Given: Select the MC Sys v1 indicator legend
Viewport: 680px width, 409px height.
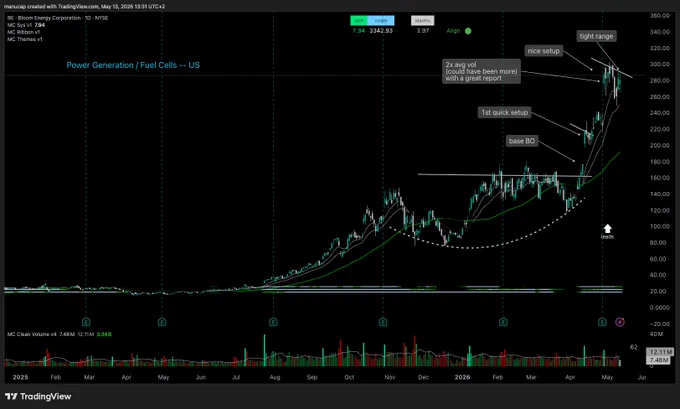Looking at the screenshot, I should coord(26,25).
